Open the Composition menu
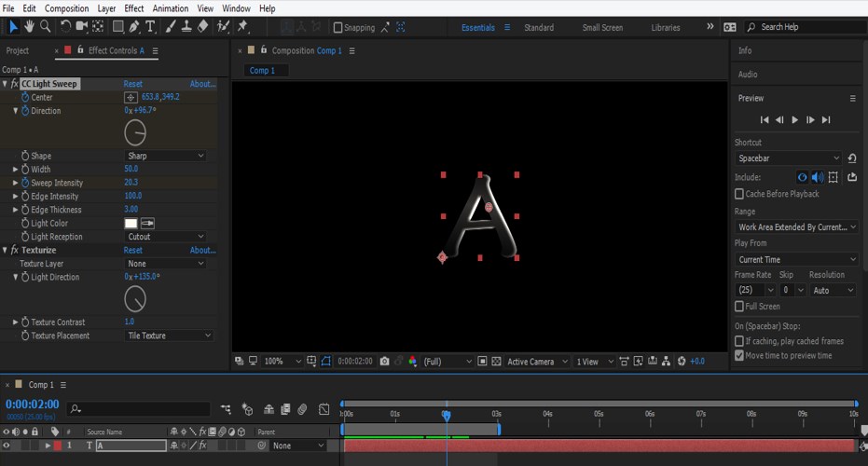Viewport: 868px width, 466px height. 66,8
